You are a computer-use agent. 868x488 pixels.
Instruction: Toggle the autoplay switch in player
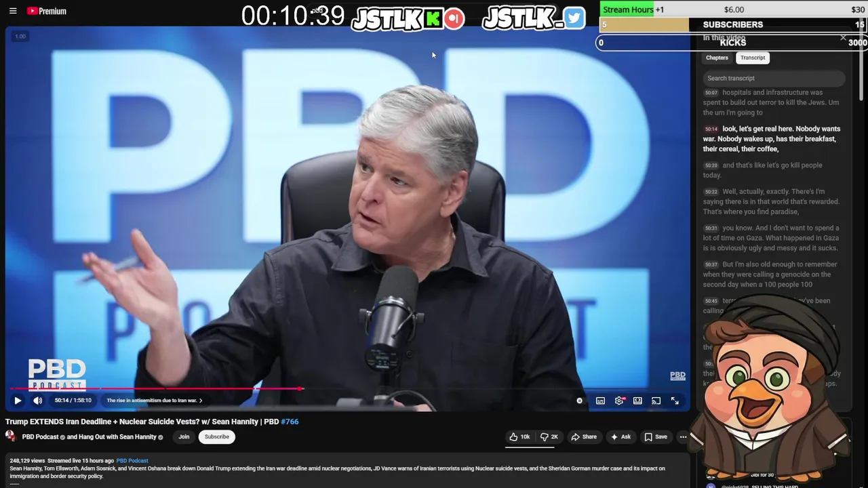579,401
